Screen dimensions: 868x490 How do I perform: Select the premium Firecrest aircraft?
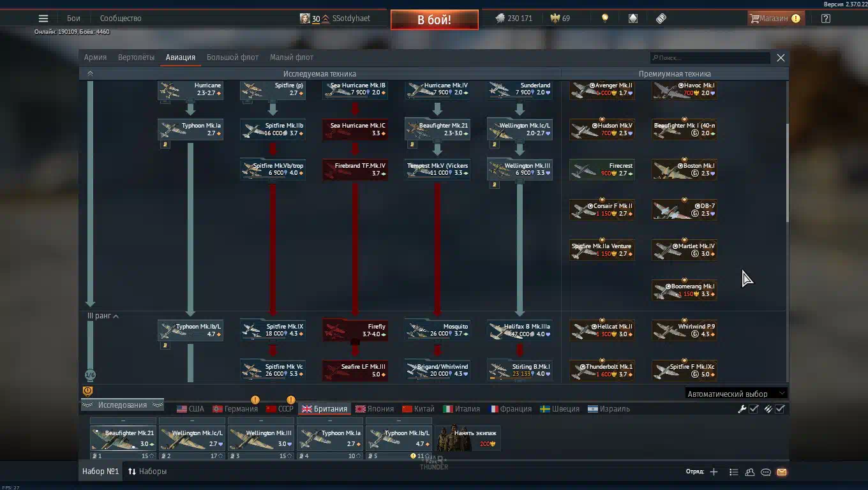pyautogui.click(x=602, y=169)
